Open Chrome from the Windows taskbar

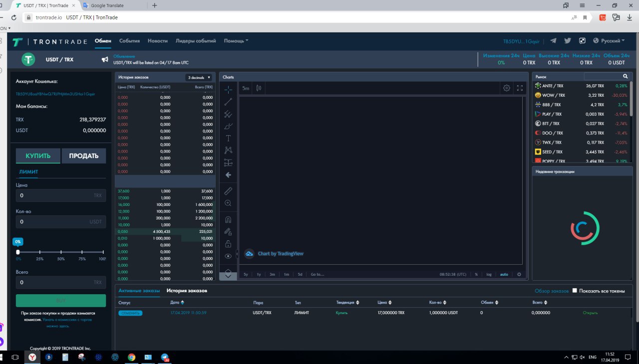131,357
